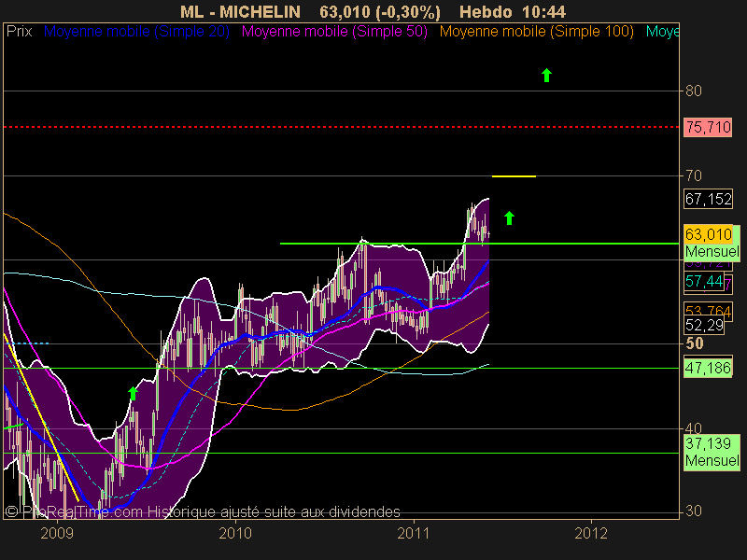
Task: Select the cyan 57,44 price label
Action: [x=704, y=281]
